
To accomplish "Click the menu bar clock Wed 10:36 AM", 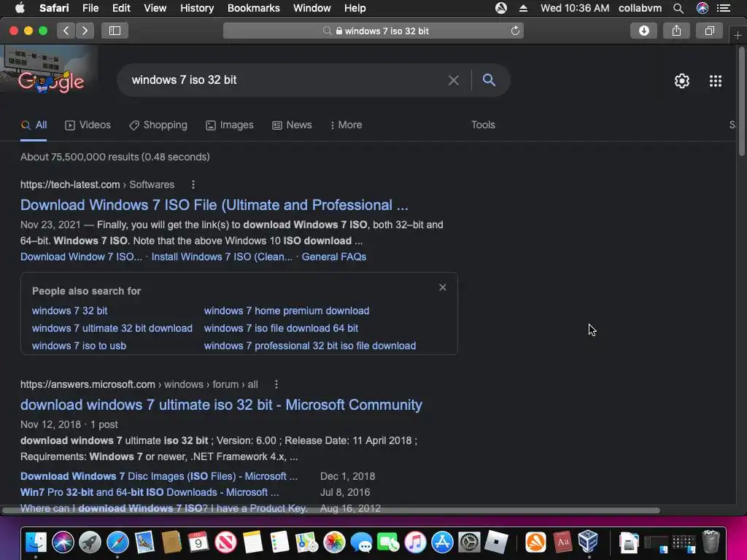I will point(575,8).
